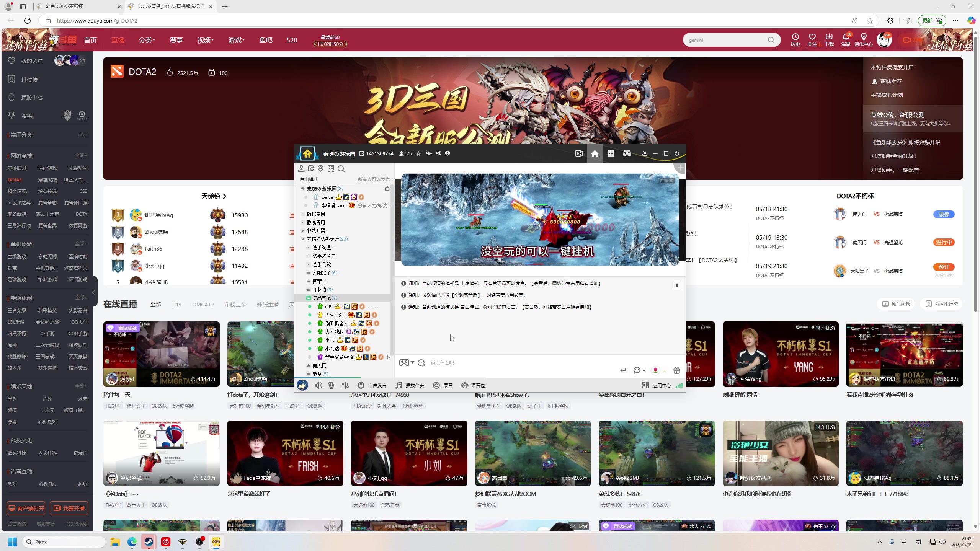Click the 网游竞技 全部 link

point(81,155)
